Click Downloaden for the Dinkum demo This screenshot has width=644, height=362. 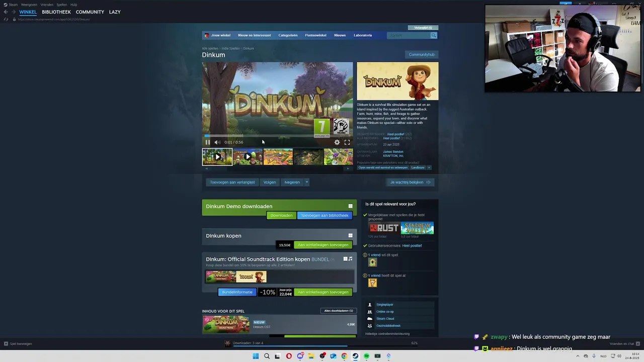click(281, 215)
